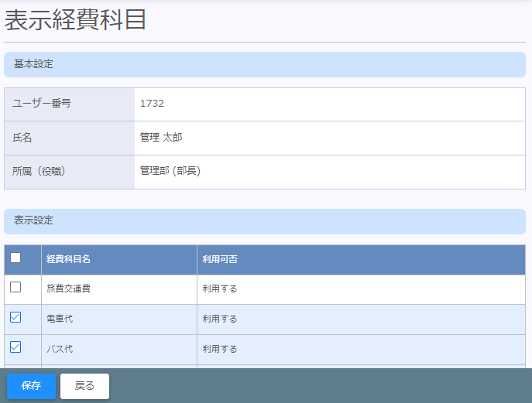The image size is (532, 403).
Task: Click the 表示設定 section header
Action: click(33, 220)
